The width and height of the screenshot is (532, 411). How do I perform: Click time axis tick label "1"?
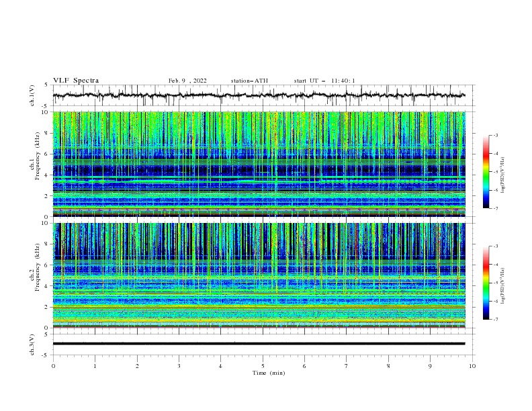tap(95, 366)
